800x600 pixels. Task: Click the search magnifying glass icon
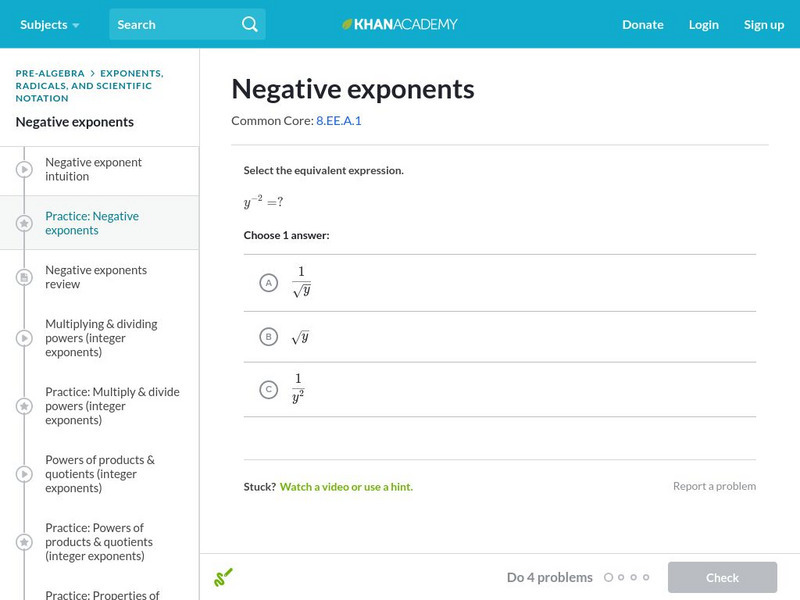click(x=250, y=24)
